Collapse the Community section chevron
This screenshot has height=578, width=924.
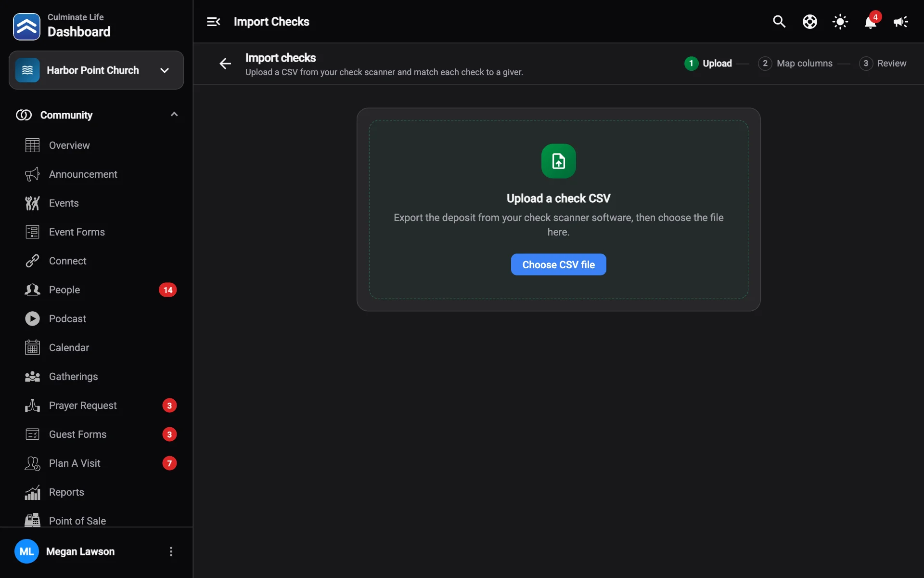click(x=174, y=115)
